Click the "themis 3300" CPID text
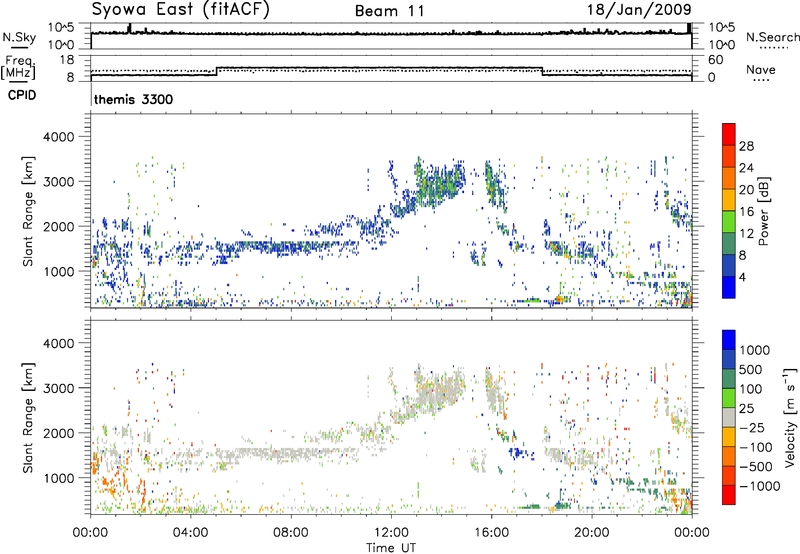The height and width of the screenshot is (554, 800). (133, 99)
